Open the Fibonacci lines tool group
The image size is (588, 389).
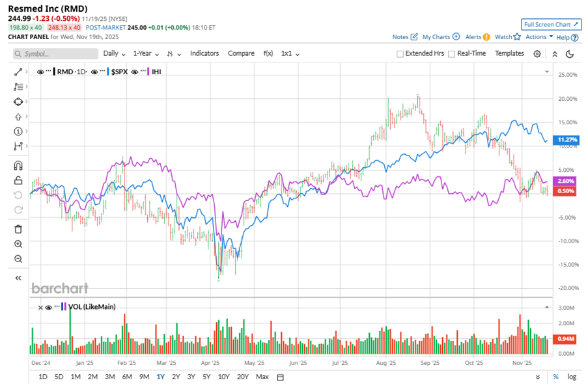[x=18, y=87]
